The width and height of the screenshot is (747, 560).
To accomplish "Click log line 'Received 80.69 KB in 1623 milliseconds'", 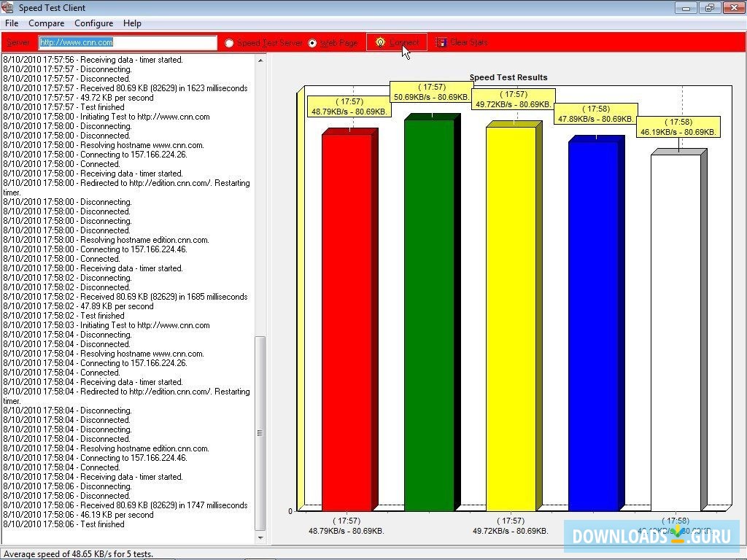I will (125, 88).
